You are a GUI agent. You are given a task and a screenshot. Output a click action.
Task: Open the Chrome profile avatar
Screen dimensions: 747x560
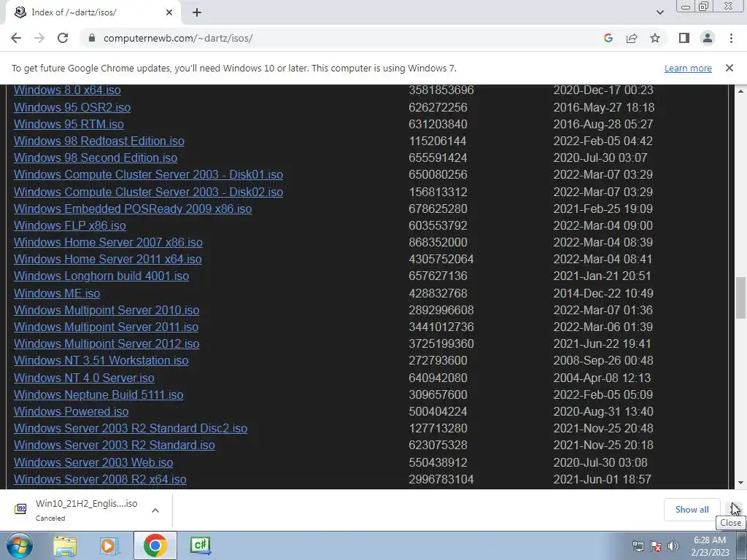pyautogui.click(x=708, y=38)
